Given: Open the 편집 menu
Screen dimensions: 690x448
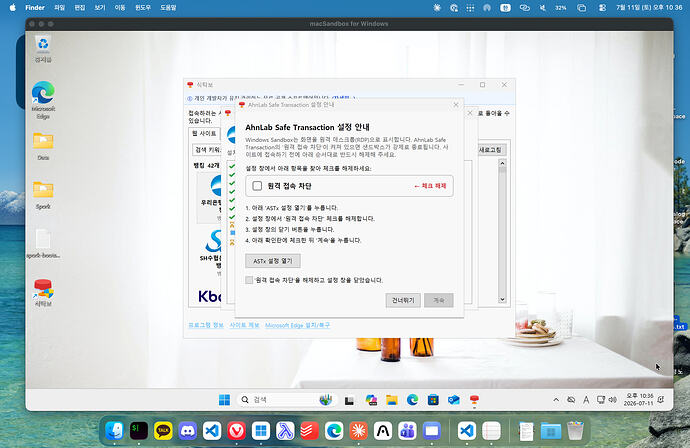Looking at the screenshot, I should tap(80, 7).
